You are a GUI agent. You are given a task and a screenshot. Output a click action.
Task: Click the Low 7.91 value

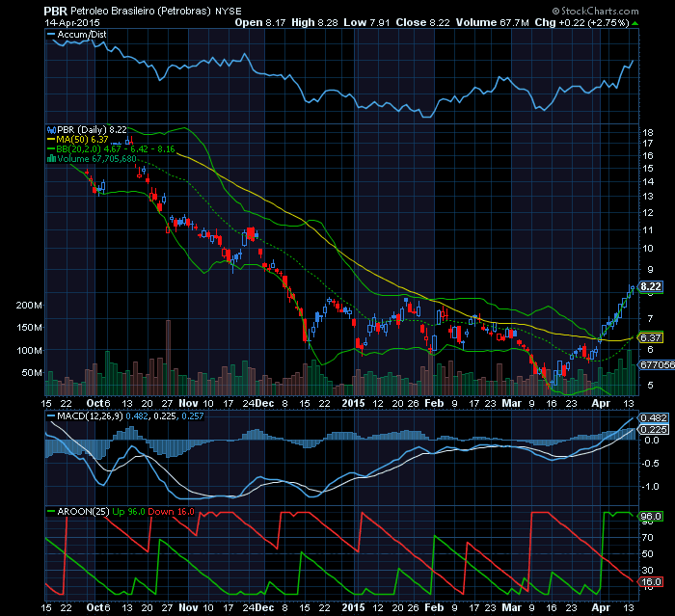(x=366, y=22)
